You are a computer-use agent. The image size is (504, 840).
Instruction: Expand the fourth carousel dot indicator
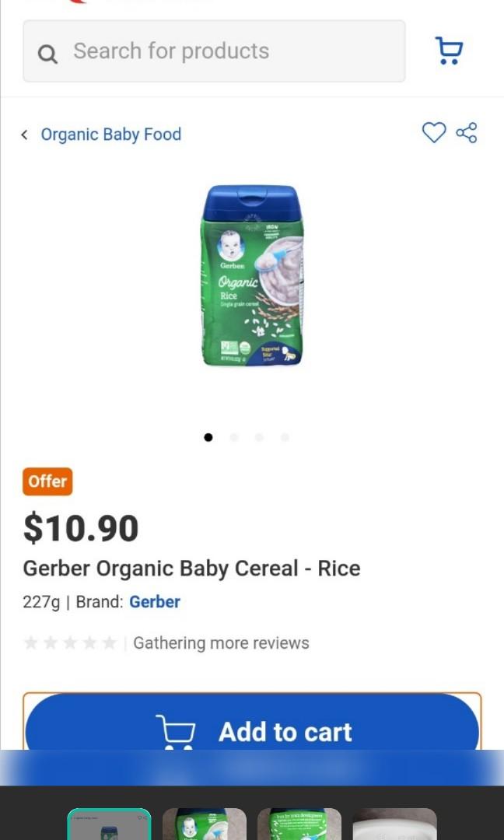coord(285,437)
